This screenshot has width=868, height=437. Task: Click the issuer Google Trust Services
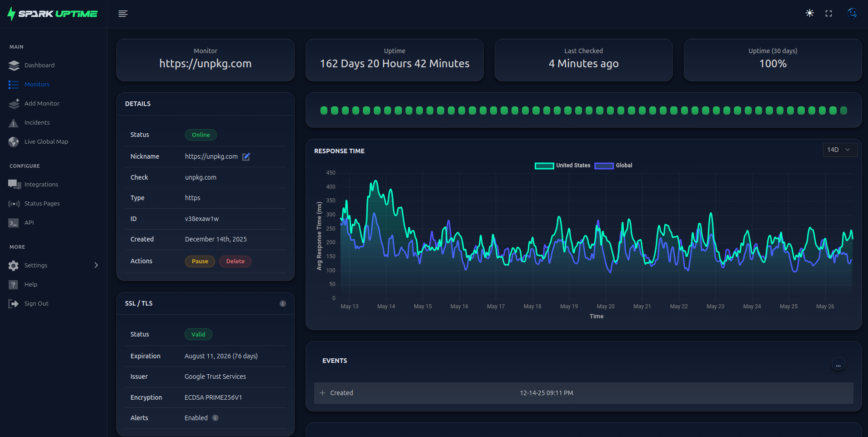coord(215,377)
